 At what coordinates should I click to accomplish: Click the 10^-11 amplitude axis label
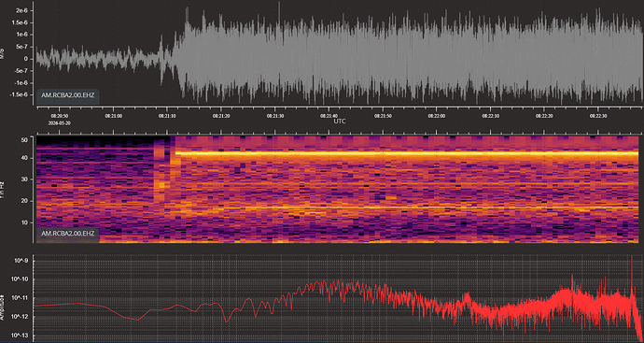tap(20, 298)
